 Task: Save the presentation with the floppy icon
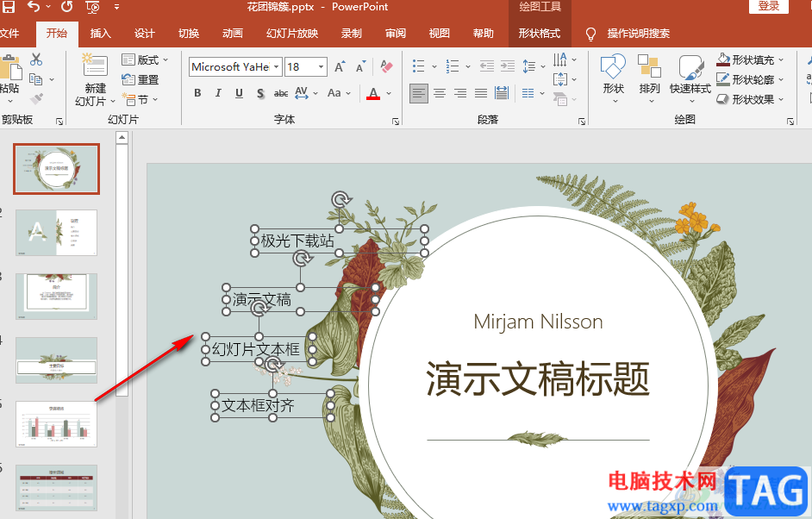pyautogui.click(x=9, y=7)
